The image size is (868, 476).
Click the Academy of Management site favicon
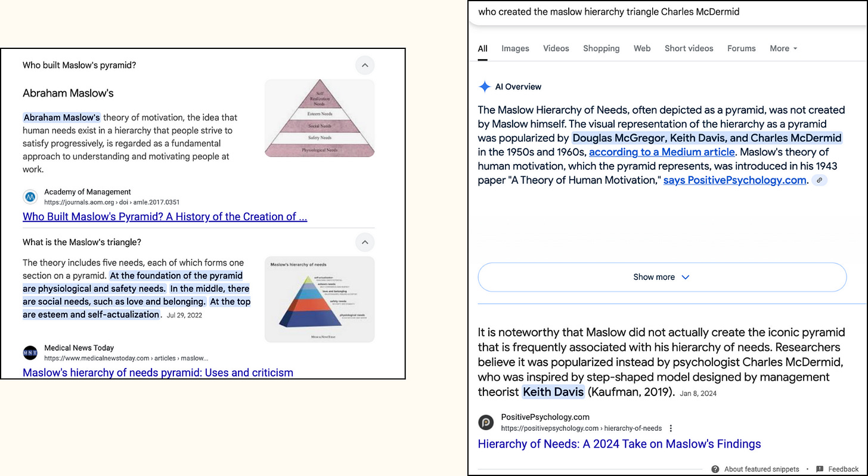(x=30, y=197)
